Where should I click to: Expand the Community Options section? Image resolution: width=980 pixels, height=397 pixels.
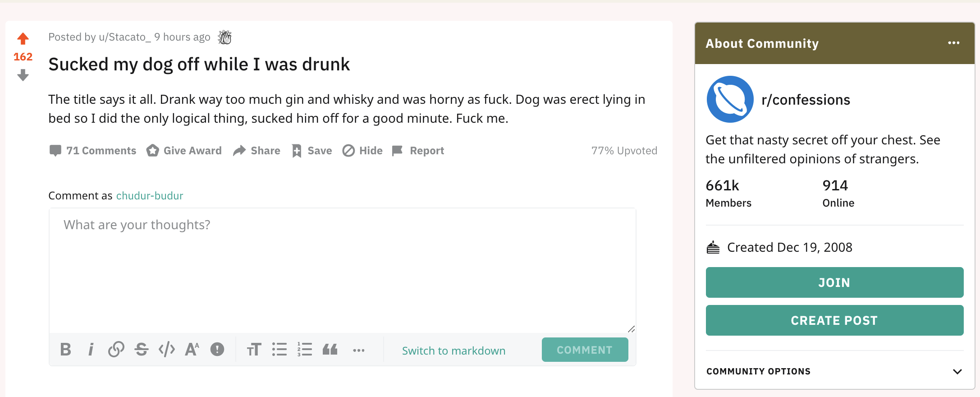click(x=834, y=371)
